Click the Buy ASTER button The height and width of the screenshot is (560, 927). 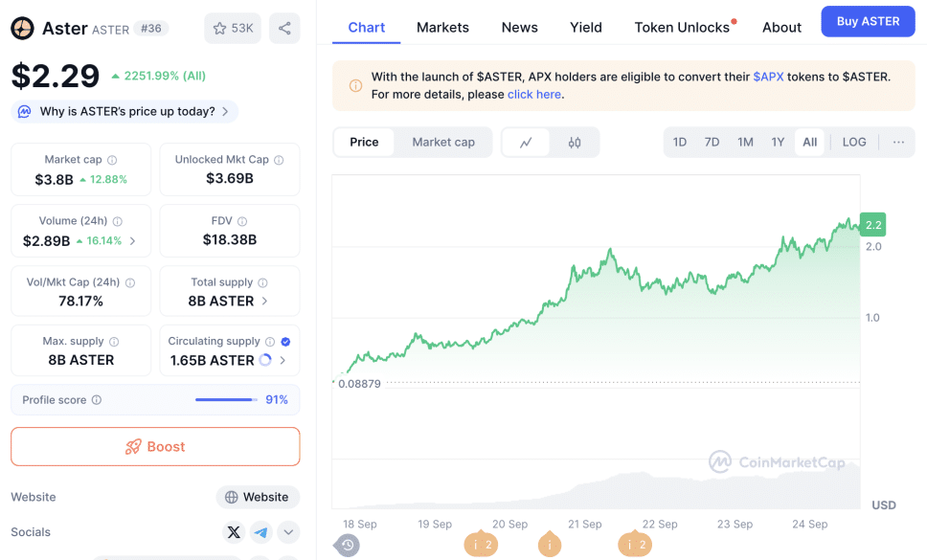point(868,21)
